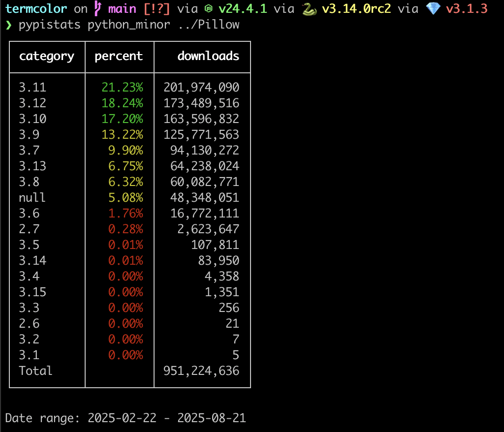504x432 pixels.
Task: Select percent value '0.28%'
Action: (126, 229)
